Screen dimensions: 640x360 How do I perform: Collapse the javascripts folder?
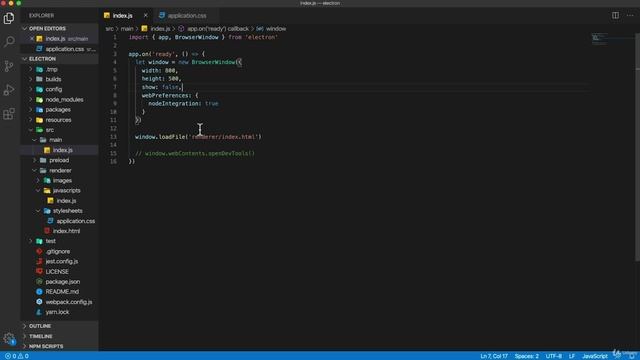point(60,190)
